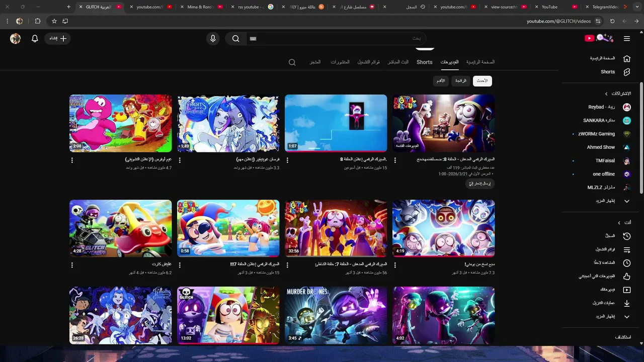Open more options for عم أوفرس video
The image size is (644, 362).
(x=72, y=160)
